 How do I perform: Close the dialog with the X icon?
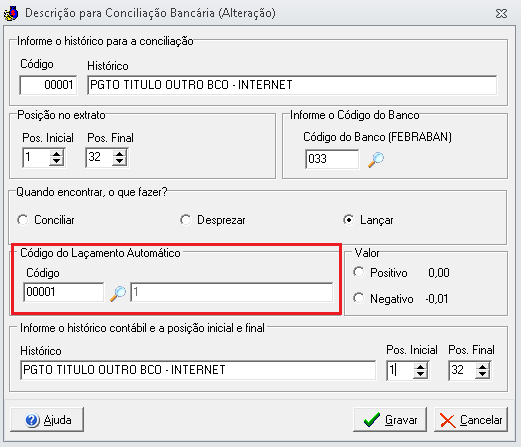tap(501, 14)
